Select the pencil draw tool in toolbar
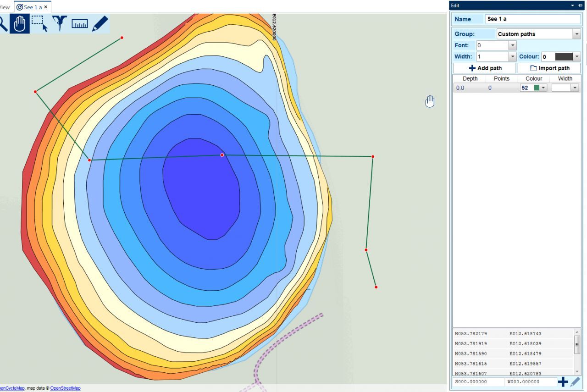The height and width of the screenshot is (392, 587). (100, 24)
